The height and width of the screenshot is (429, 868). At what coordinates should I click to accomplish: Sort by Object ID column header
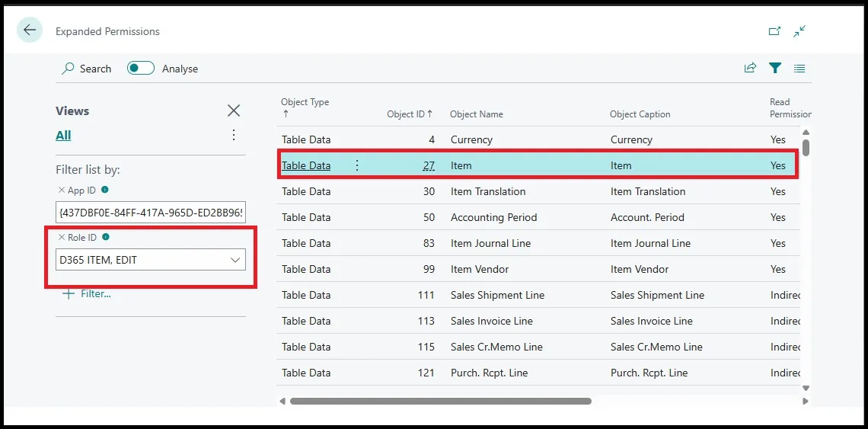pyautogui.click(x=410, y=114)
